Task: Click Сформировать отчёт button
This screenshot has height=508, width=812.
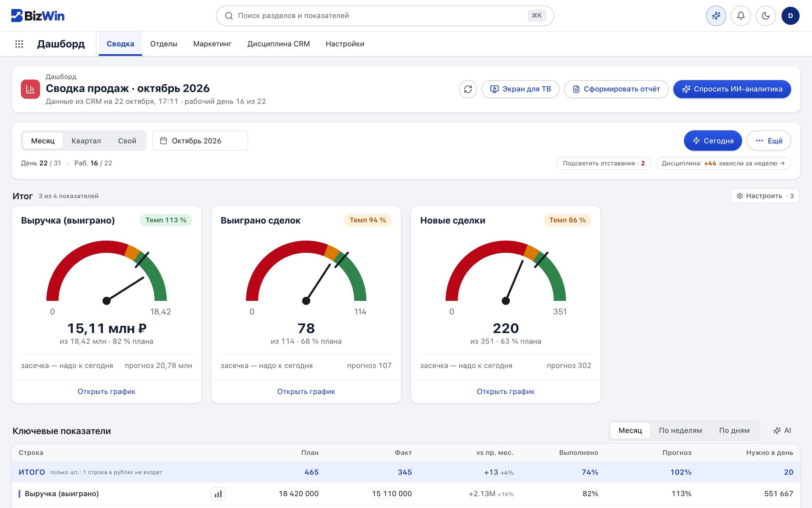Action: point(616,89)
